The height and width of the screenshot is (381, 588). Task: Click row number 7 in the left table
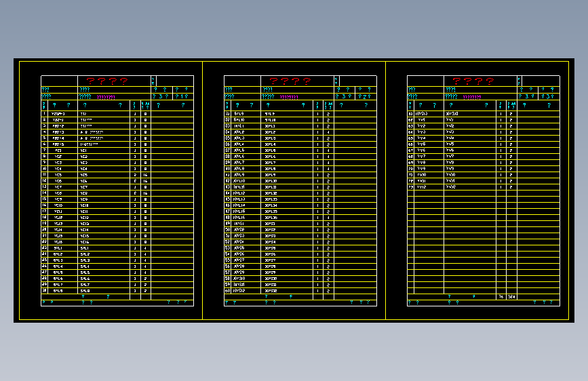pyautogui.click(x=44, y=151)
